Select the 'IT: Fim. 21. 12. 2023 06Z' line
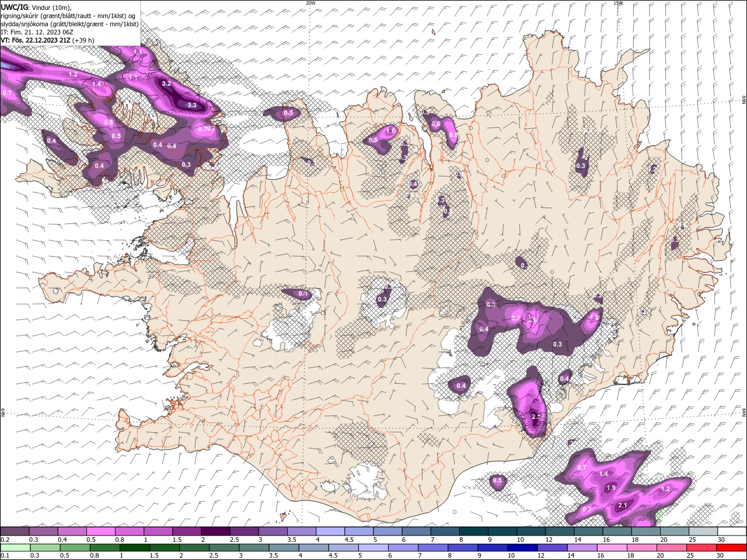The image size is (747, 560). [37, 32]
